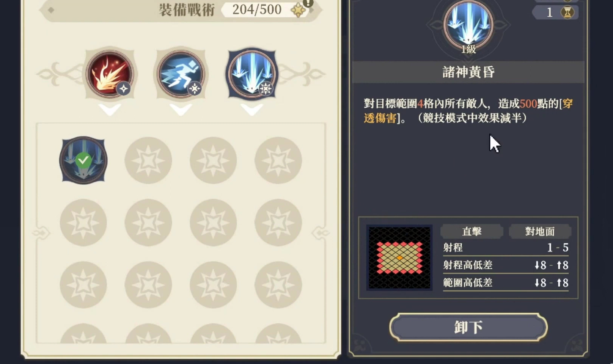Click the first empty slot in second row
Viewport: 613px width, 364px height.
pos(83,223)
